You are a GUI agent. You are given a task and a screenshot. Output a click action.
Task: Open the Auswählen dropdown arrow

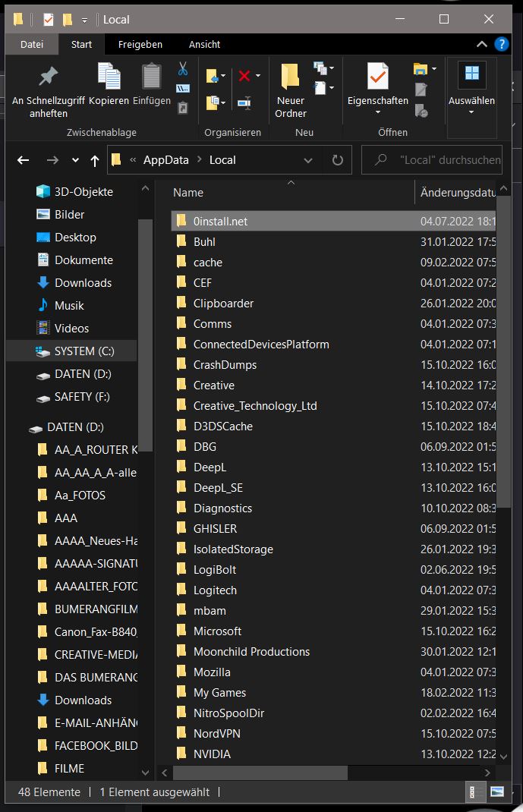[471, 112]
